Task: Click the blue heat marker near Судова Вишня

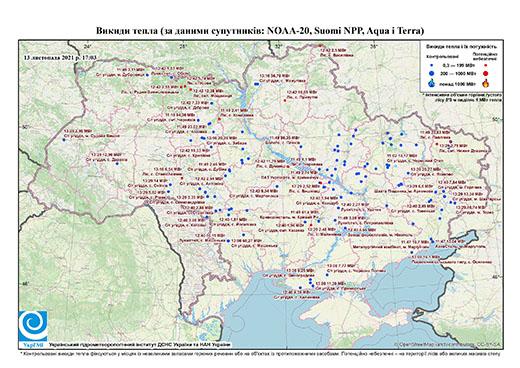Action: pyautogui.click(x=63, y=140)
